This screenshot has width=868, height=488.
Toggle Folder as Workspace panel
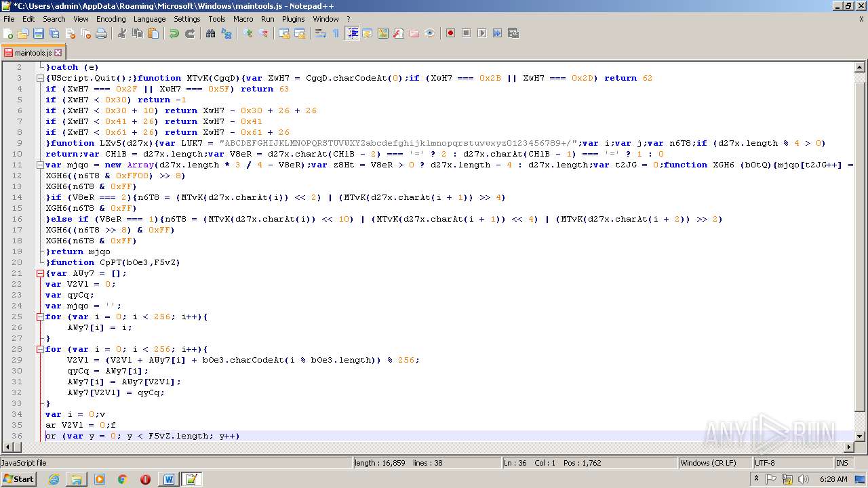point(414,33)
